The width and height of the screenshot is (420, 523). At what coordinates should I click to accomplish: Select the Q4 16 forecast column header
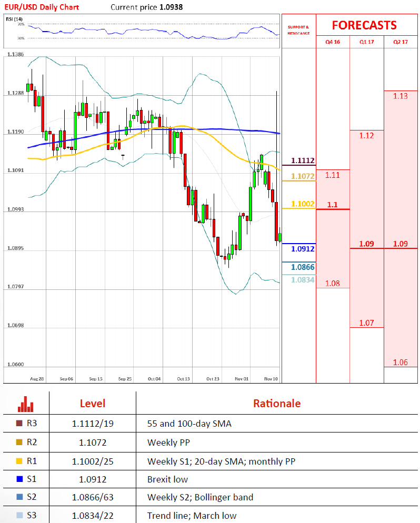333,42
